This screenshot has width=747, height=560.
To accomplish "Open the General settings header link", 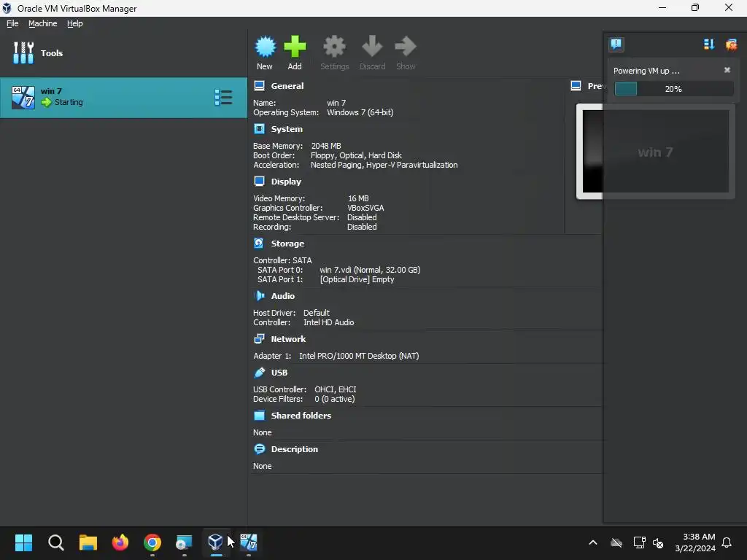I will pyautogui.click(x=287, y=86).
